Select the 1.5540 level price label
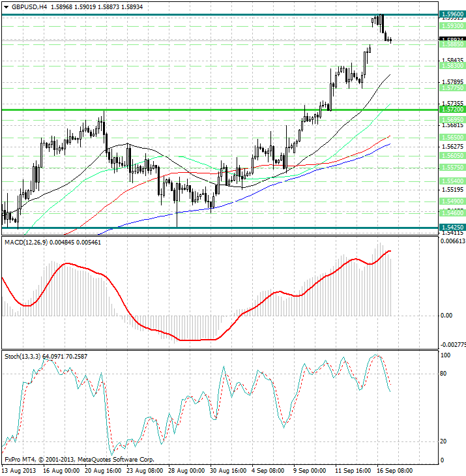Viewport: 466px width, 476px height. 452,181
